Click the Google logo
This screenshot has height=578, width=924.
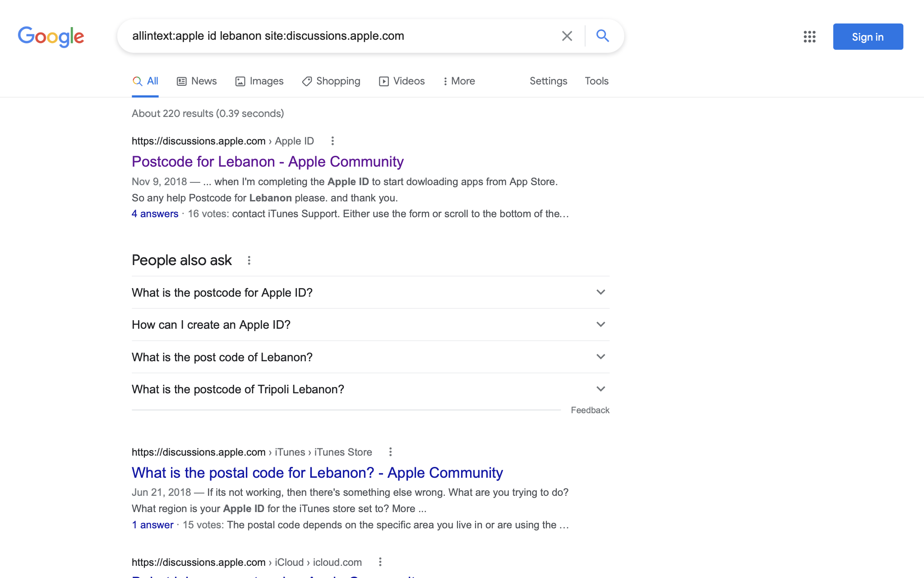[51, 37]
